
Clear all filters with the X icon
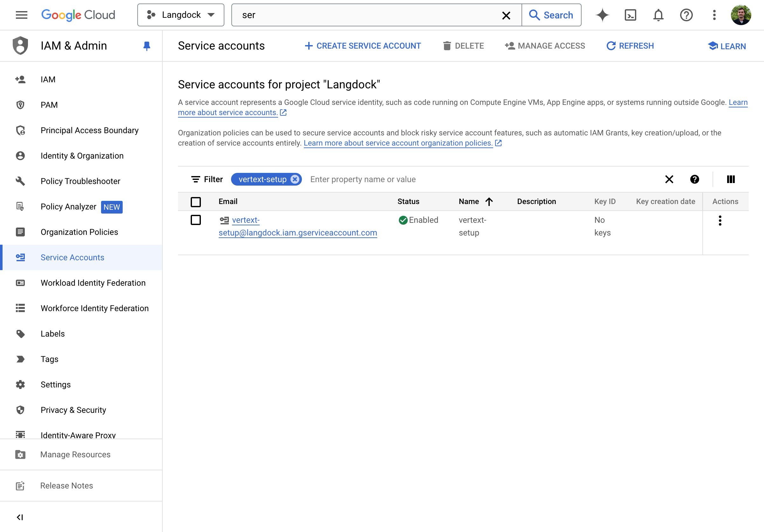[x=669, y=179]
